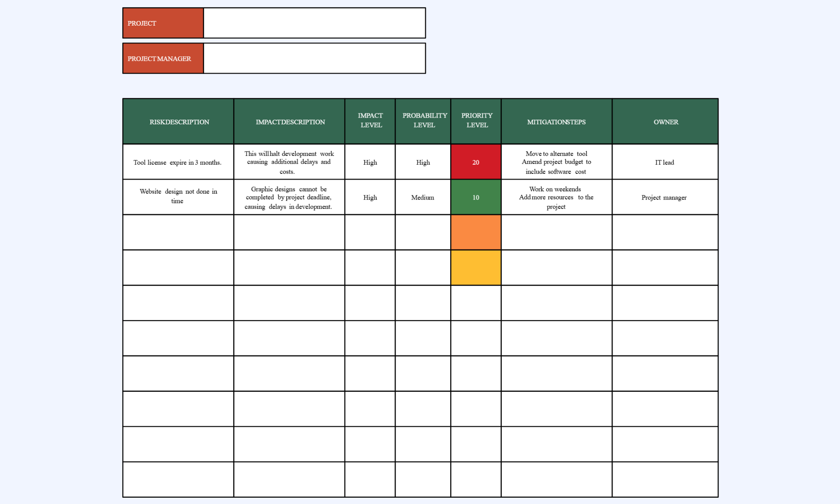
Task: Select the IT lead owner cell
Action: click(665, 162)
